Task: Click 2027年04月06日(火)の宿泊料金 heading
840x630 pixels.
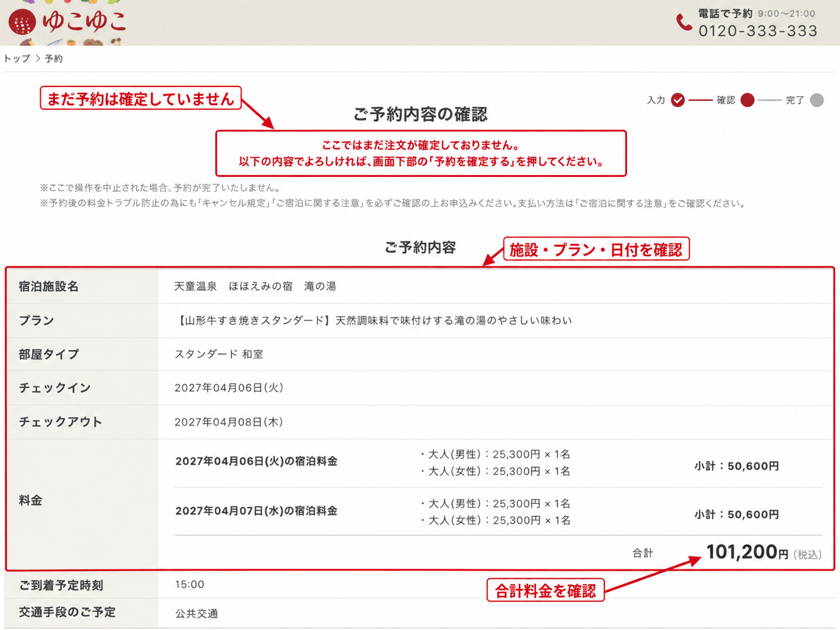Action: click(x=256, y=461)
